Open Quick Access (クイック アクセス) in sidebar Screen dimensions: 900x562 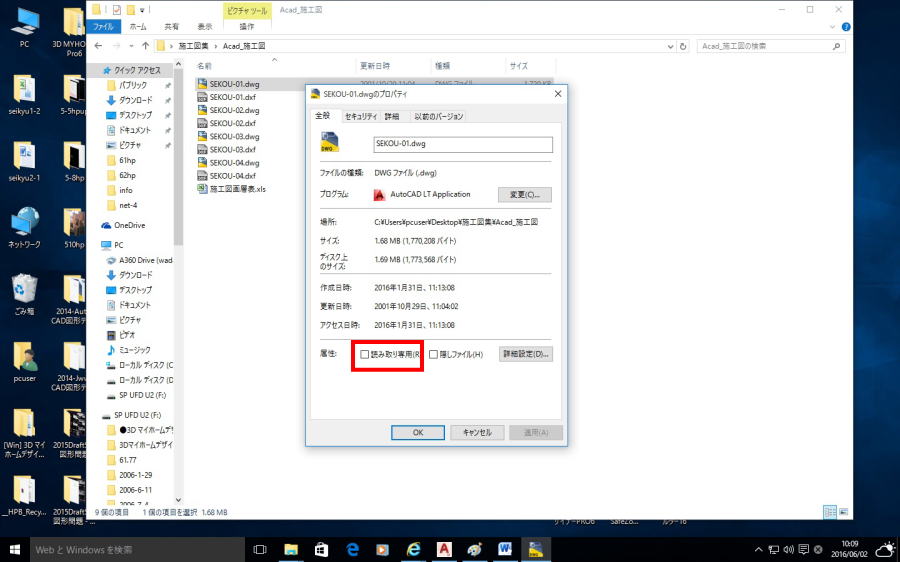(137, 70)
